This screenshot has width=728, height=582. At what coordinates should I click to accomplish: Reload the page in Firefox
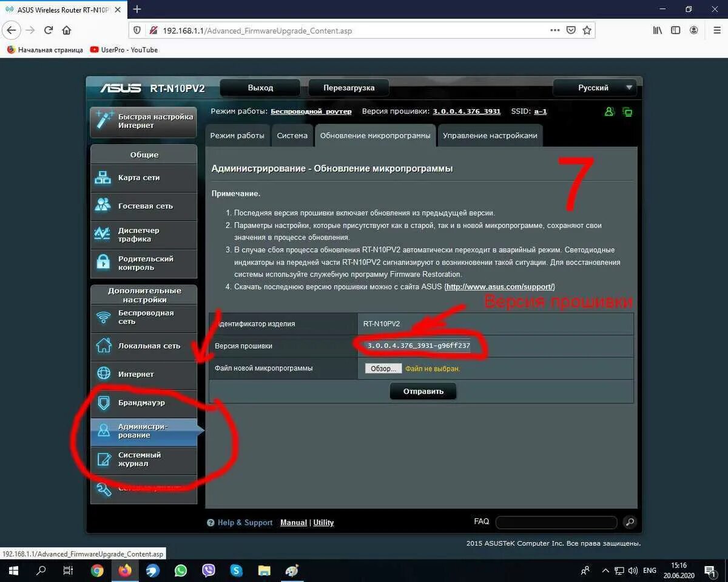click(49, 30)
